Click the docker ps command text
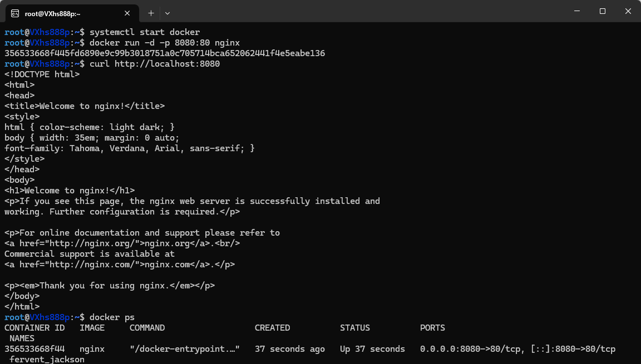The height and width of the screenshot is (364, 641). coord(112,317)
